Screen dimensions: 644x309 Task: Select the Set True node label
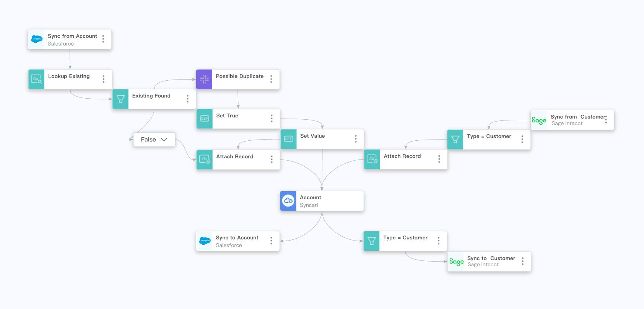[x=227, y=115]
